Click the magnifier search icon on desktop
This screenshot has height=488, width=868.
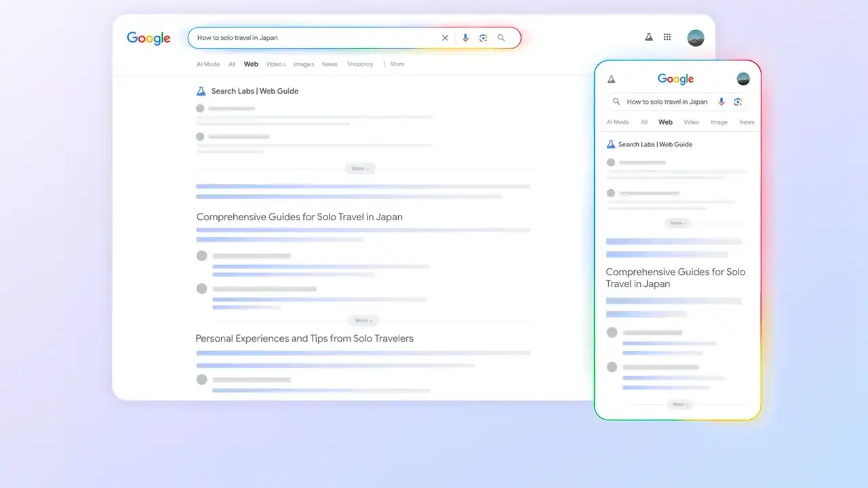pyautogui.click(x=501, y=38)
